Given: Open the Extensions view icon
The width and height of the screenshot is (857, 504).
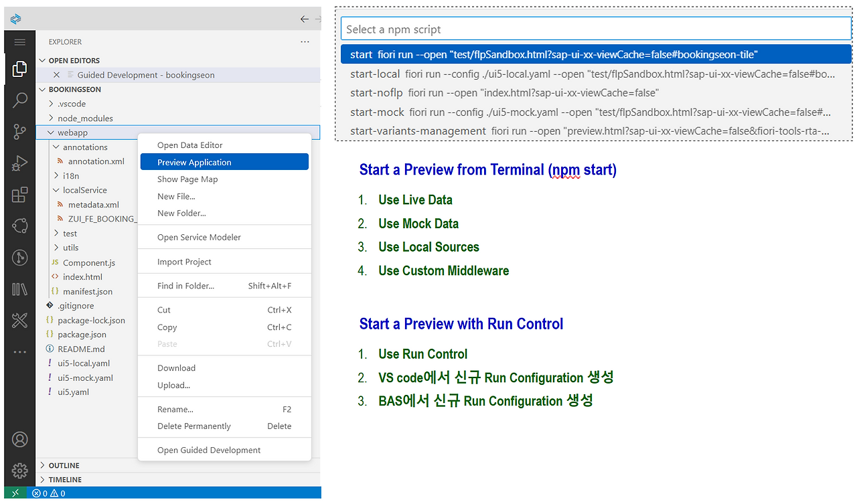Looking at the screenshot, I should point(19,195).
